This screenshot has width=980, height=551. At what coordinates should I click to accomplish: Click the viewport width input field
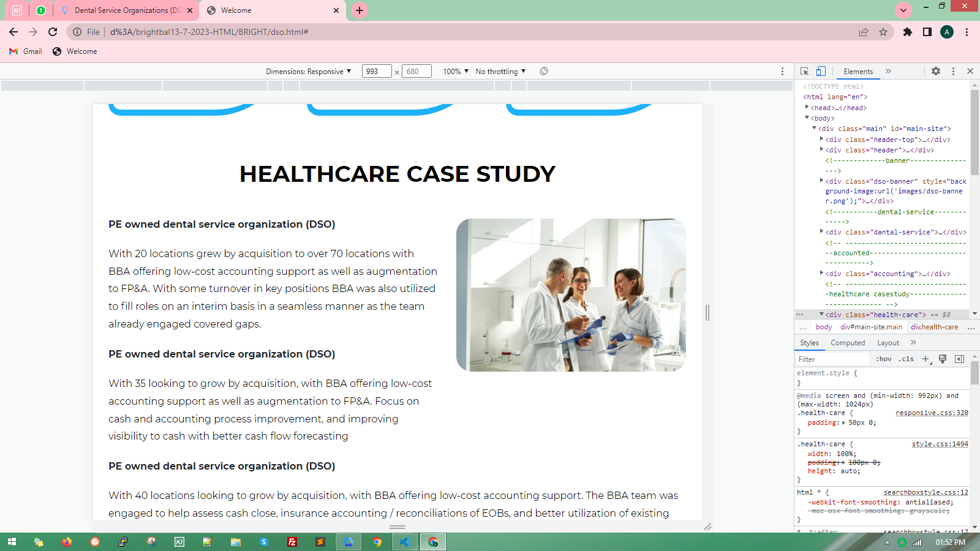(376, 72)
